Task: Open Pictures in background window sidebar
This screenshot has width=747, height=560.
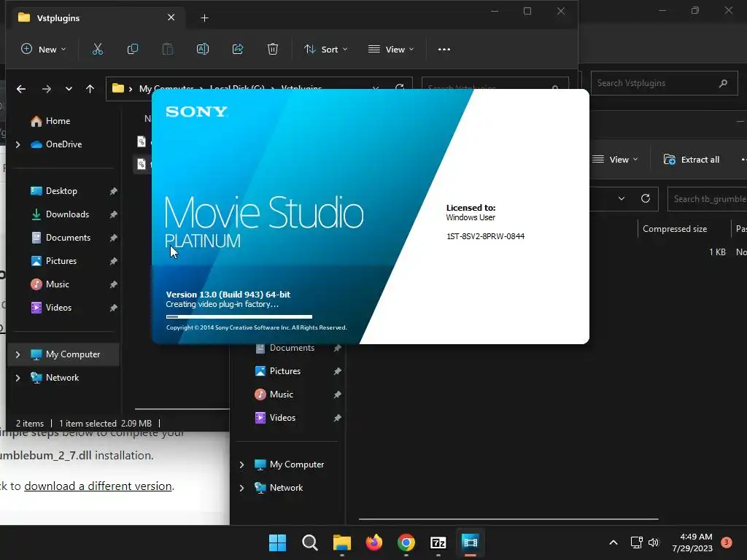Action: [x=278, y=371]
